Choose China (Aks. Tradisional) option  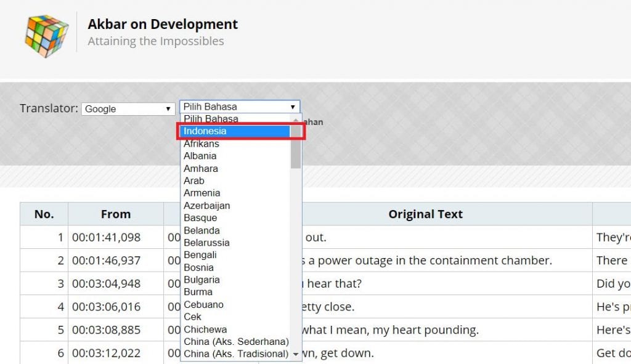point(236,354)
